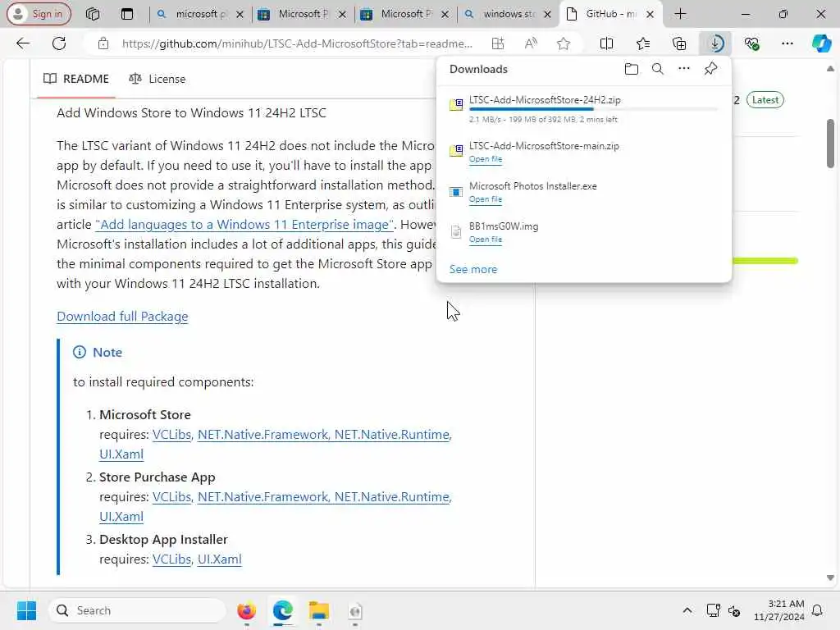Screen dimensions: 840x630
Task: Open Collections icon in toolbar
Action: pyautogui.click(x=678, y=43)
